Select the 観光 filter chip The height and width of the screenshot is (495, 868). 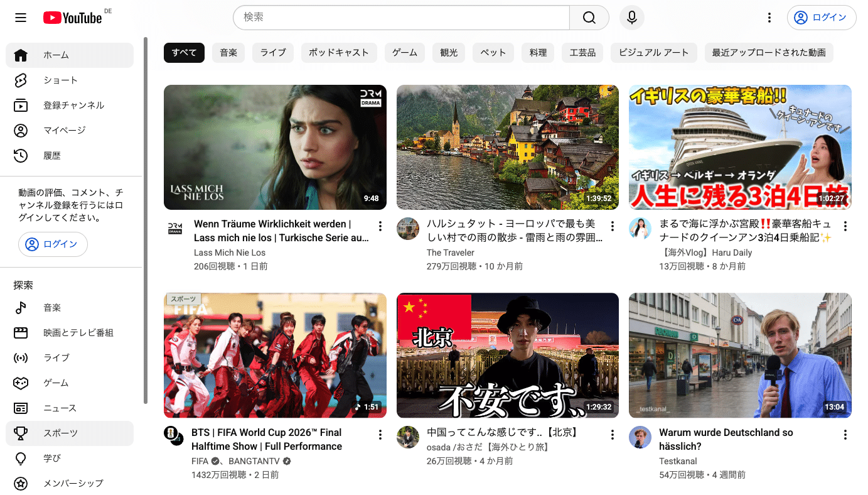point(449,53)
